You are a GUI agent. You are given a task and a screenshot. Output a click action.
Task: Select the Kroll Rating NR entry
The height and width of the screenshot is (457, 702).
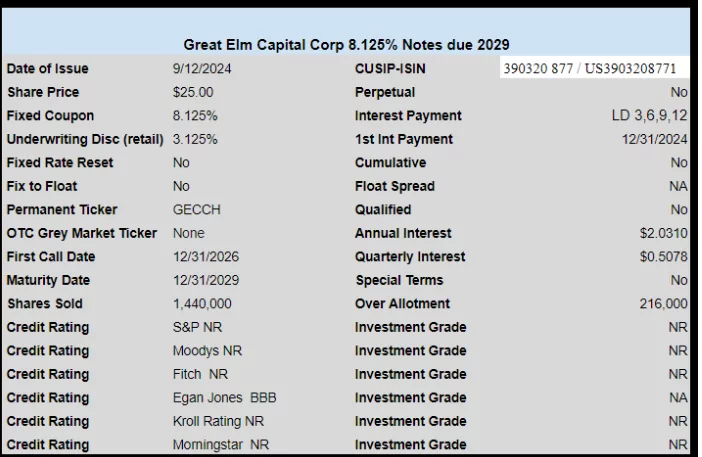point(218,421)
